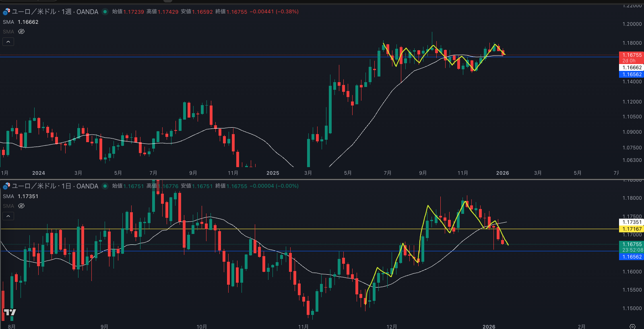Click the 2025 label on weekly time axis

click(x=272, y=173)
